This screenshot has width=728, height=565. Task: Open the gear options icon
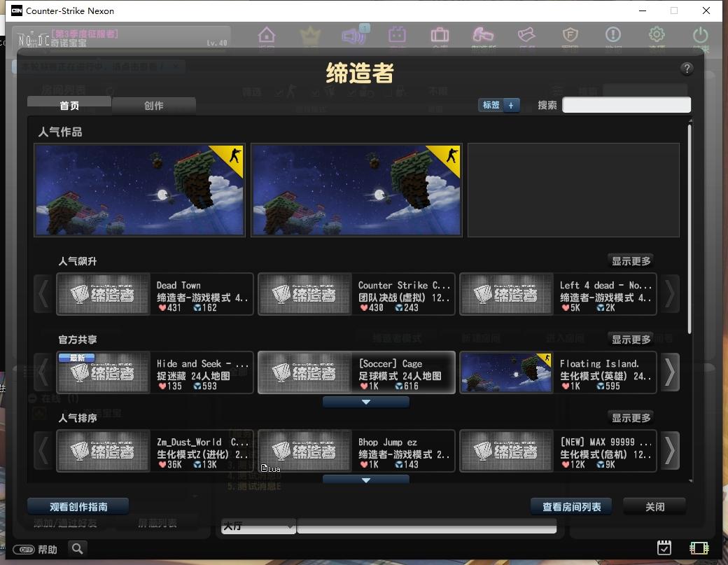(x=657, y=35)
